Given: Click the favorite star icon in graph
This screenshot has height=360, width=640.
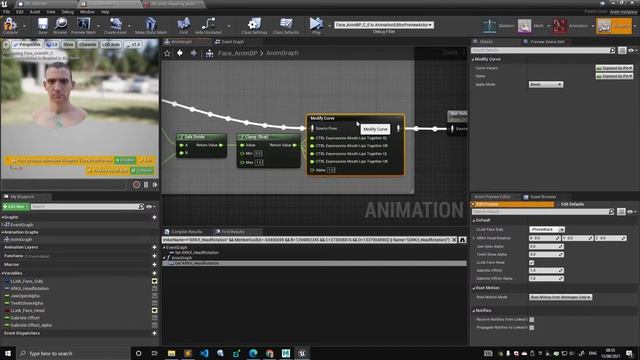Looking at the screenshot, I should [x=167, y=53].
